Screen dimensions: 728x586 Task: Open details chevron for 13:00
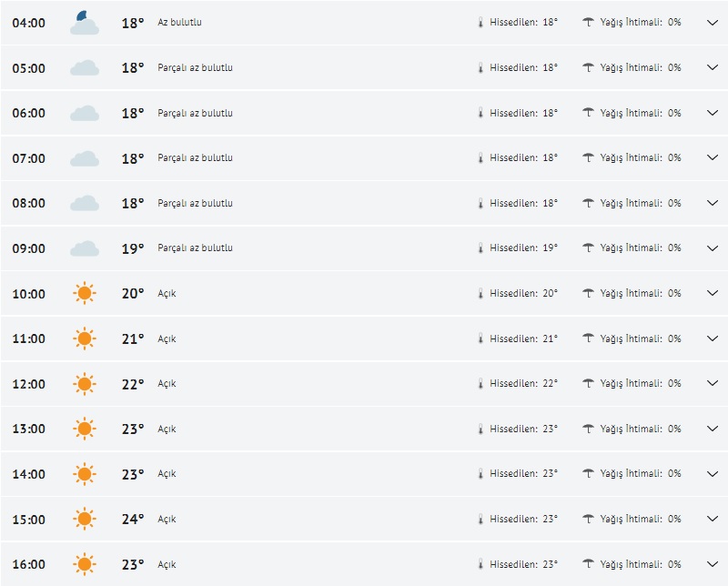(713, 429)
